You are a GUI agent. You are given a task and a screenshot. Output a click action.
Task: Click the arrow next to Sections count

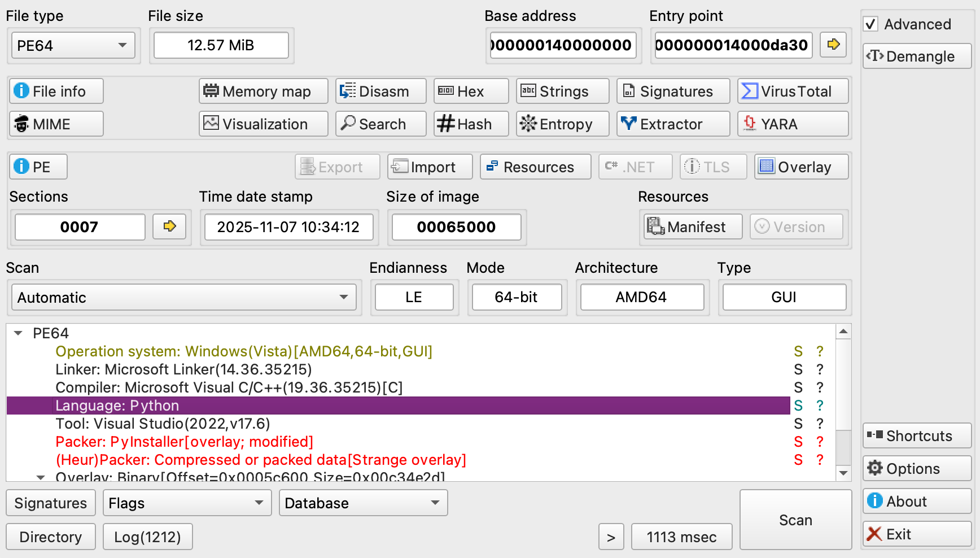[169, 226]
